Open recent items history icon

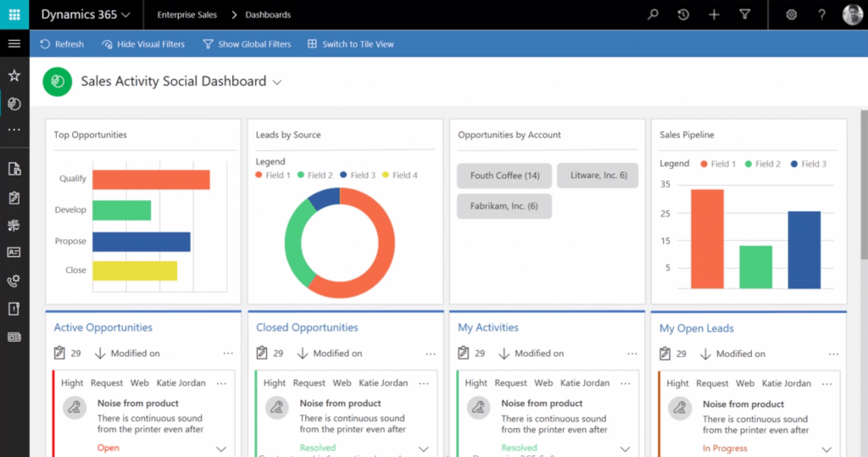coord(684,14)
